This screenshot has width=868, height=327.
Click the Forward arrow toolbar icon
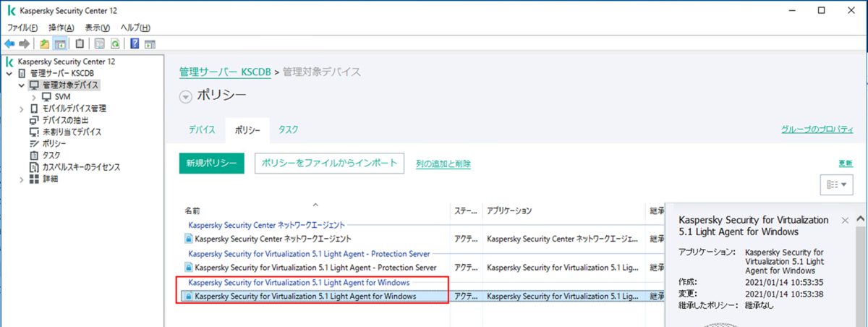coord(24,43)
